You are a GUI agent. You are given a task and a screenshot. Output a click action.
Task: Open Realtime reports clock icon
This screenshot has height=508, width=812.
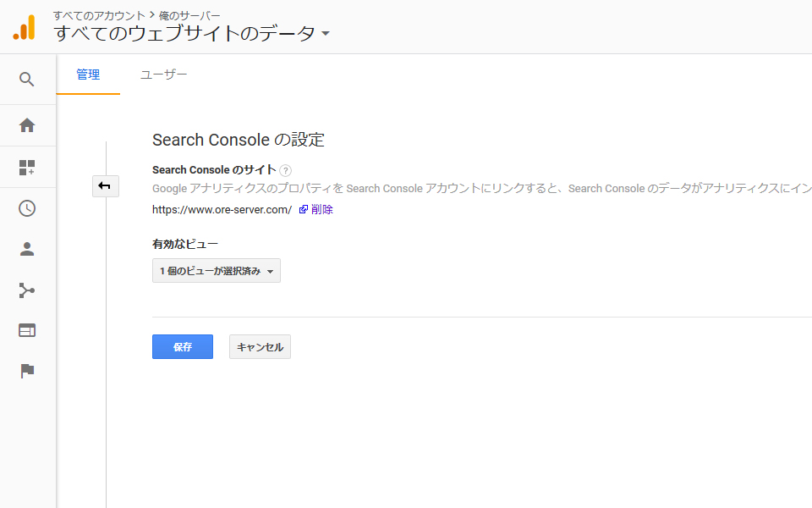[x=27, y=208]
